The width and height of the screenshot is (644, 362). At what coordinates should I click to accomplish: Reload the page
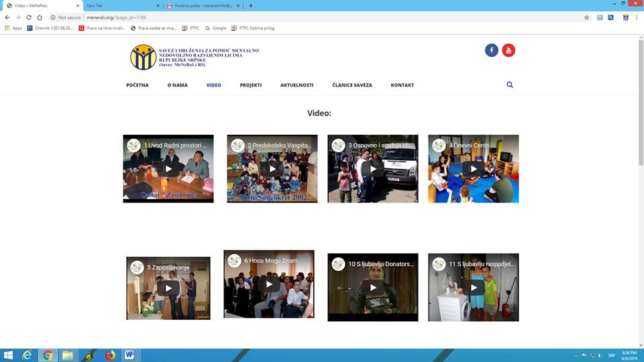click(29, 17)
